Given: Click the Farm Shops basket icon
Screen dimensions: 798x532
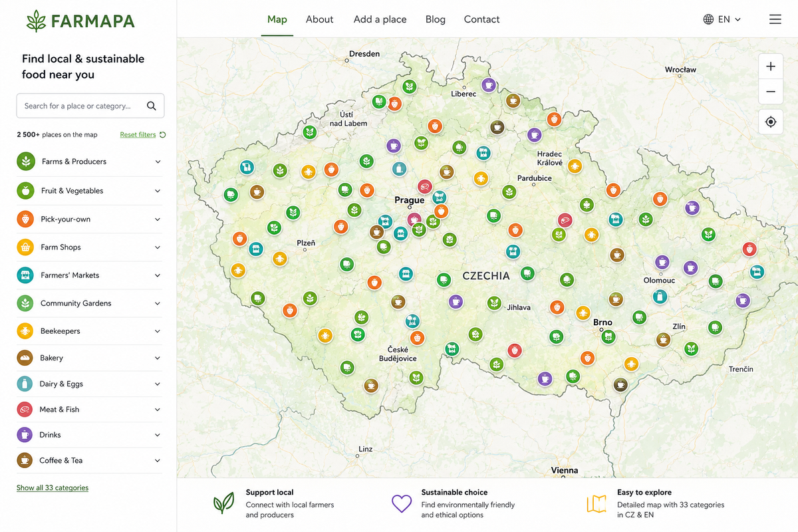Looking at the screenshot, I should tap(25, 247).
